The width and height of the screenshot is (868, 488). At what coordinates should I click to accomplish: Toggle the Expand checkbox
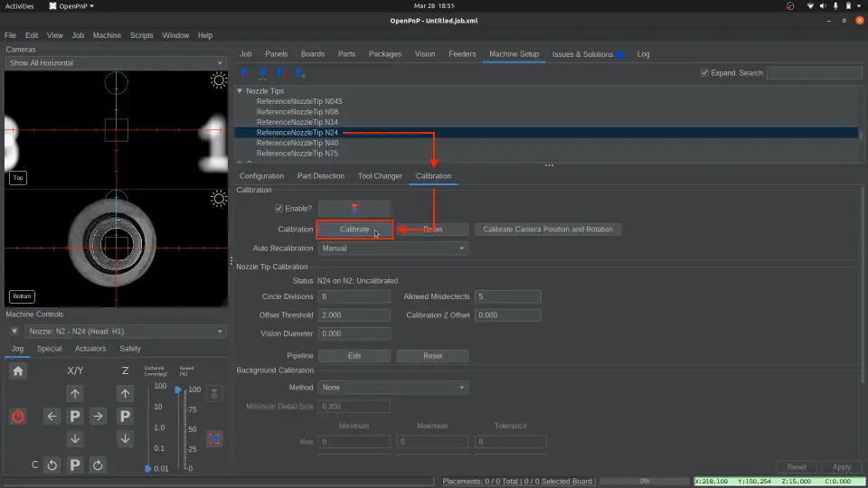click(704, 73)
